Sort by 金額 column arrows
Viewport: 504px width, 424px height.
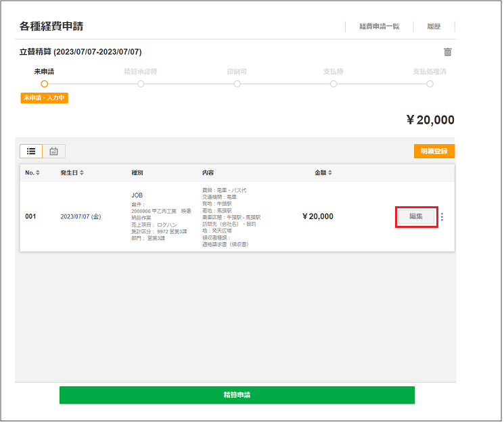(x=330, y=173)
